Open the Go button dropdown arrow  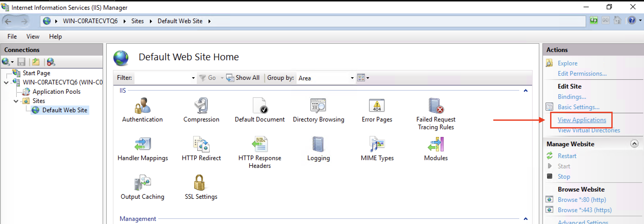click(222, 78)
